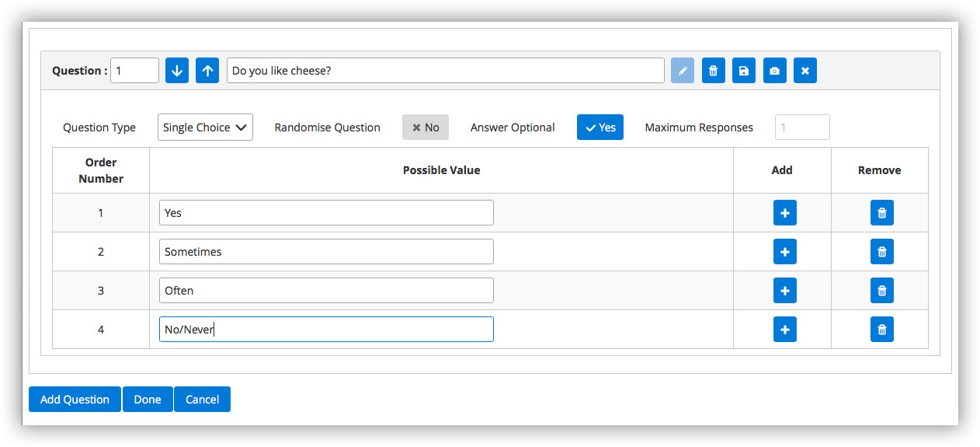
Task: Click the camera icon in question header
Action: (774, 71)
